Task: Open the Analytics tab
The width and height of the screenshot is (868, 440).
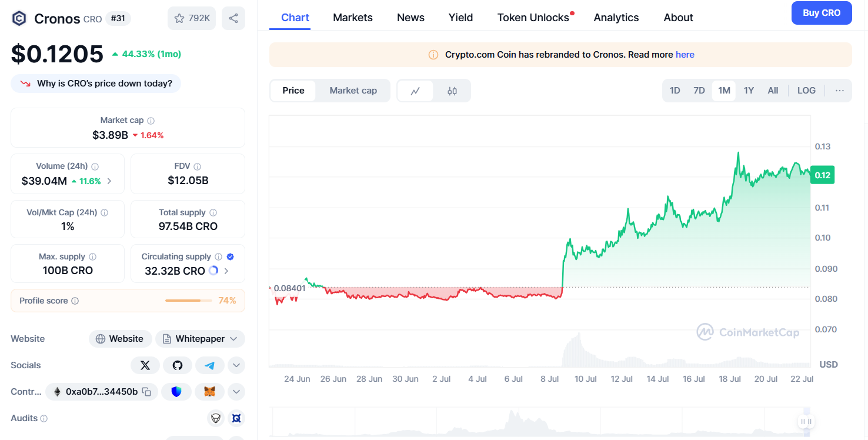Action: 616,18
